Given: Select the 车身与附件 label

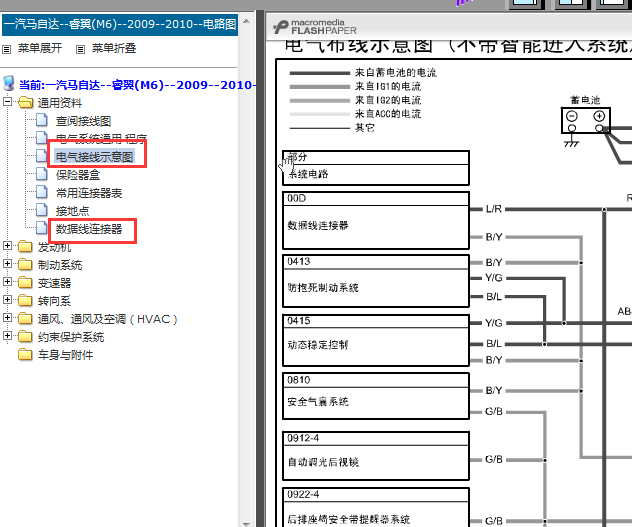Looking at the screenshot, I should pyautogui.click(x=65, y=355).
